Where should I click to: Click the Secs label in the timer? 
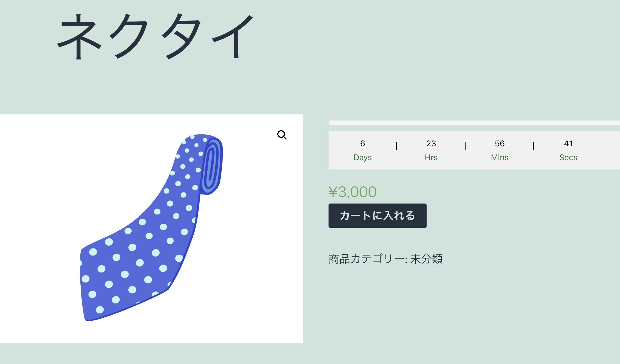pos(568,157)
